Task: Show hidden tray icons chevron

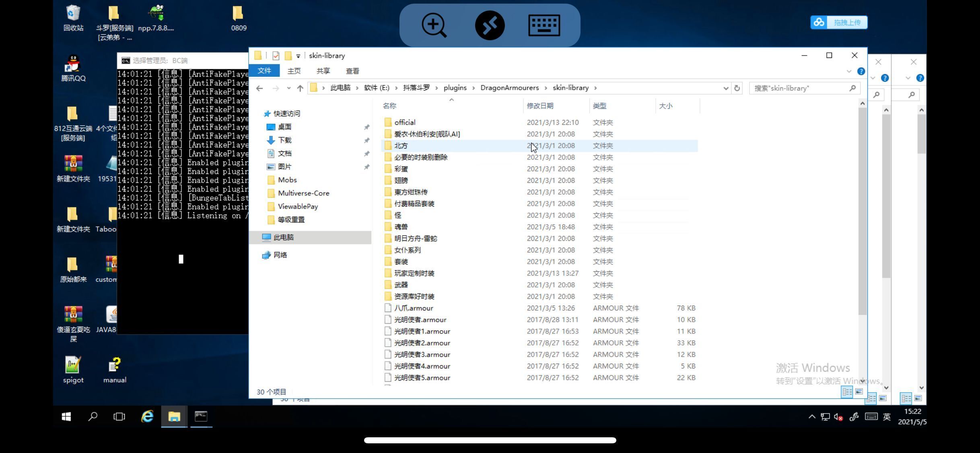Action: pyautogui.click(x=812, y=417)
